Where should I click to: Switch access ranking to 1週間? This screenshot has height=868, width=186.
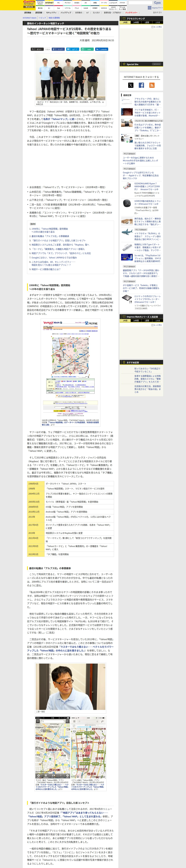coord(147,23)
